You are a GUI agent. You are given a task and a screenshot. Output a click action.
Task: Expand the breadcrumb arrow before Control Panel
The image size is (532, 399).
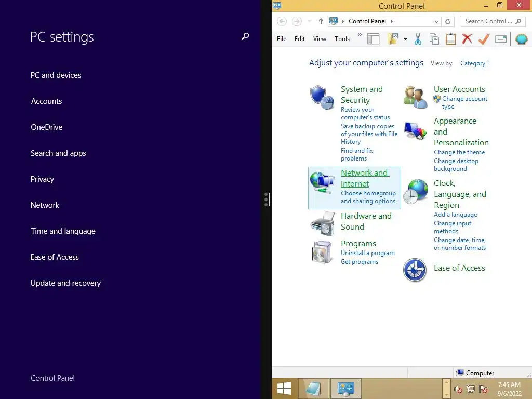(343, 21)
